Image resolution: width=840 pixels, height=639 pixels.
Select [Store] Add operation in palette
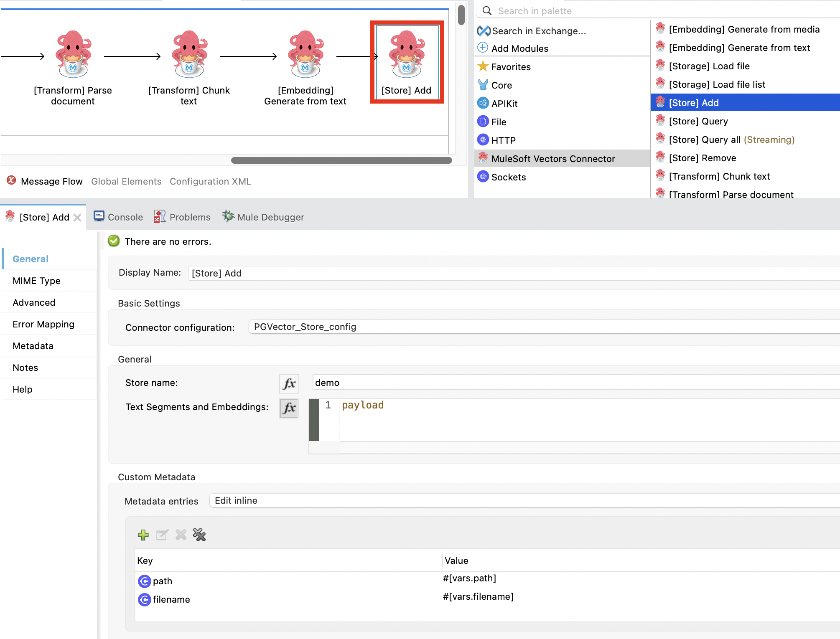(x=746, y=103)
